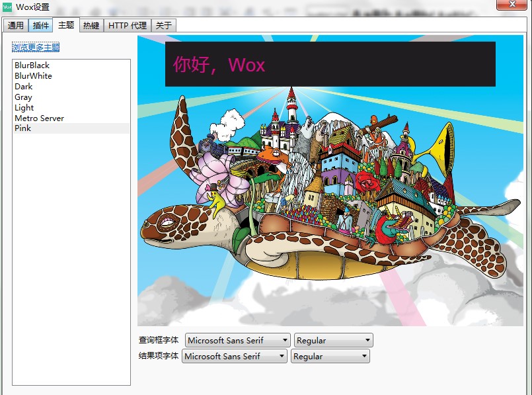This screenshot has width=532, height=395.
Task: Select the Pink theme in the list
Action: pyautogui.click(x=22, y=128)
